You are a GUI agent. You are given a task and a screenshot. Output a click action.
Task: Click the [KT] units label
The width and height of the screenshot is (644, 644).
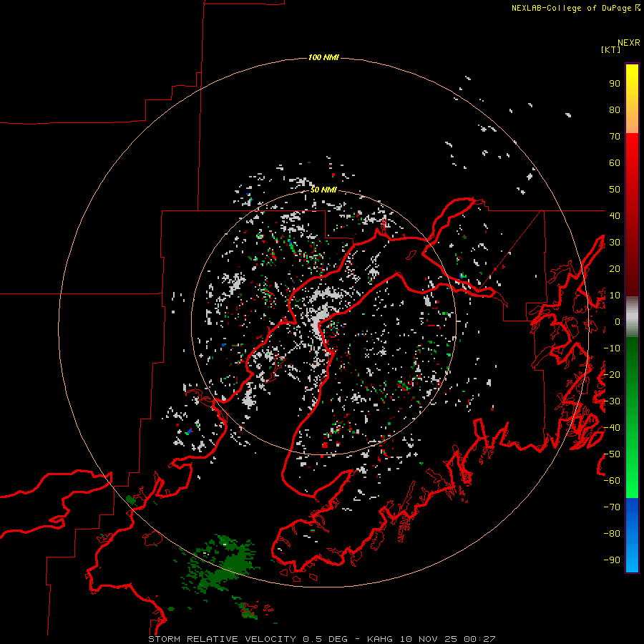pos(611,49)
